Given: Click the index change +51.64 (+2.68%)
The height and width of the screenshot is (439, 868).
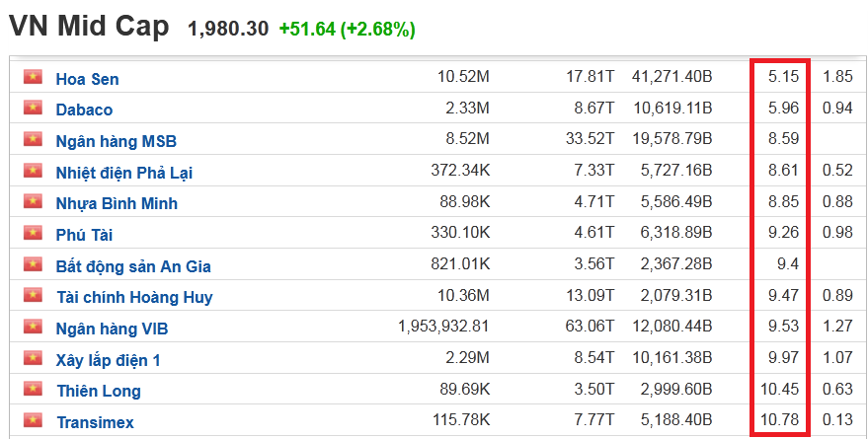Looking at the screenshot, I should [347, 30].
